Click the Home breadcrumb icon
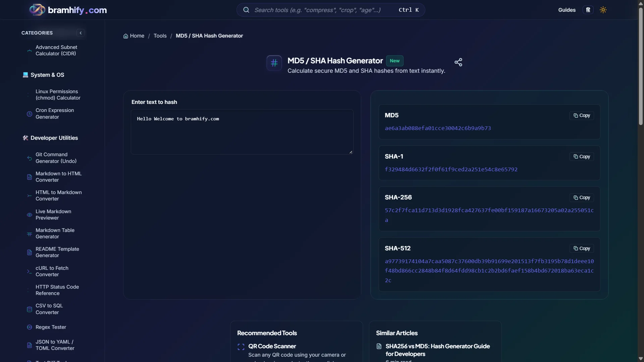This screenshot has width=644, height=362. pos(126,36)
